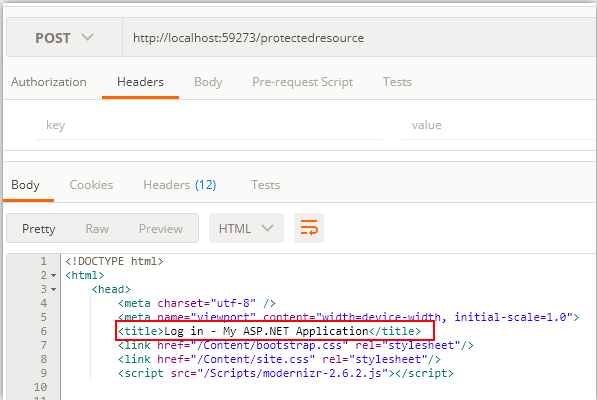Image resolution: width=597 pixels, height=400 pixels.
Task: Open the request Body tab
Action: 208,82
